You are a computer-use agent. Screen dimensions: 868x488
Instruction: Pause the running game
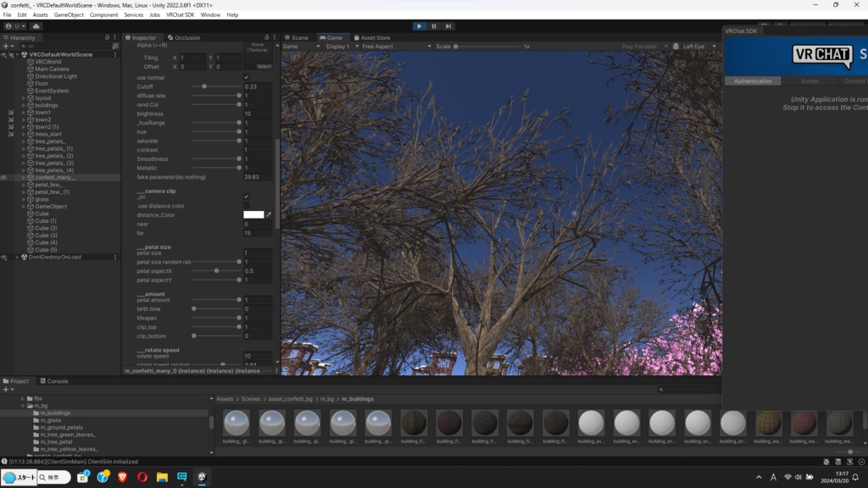[x=434, y=26]
